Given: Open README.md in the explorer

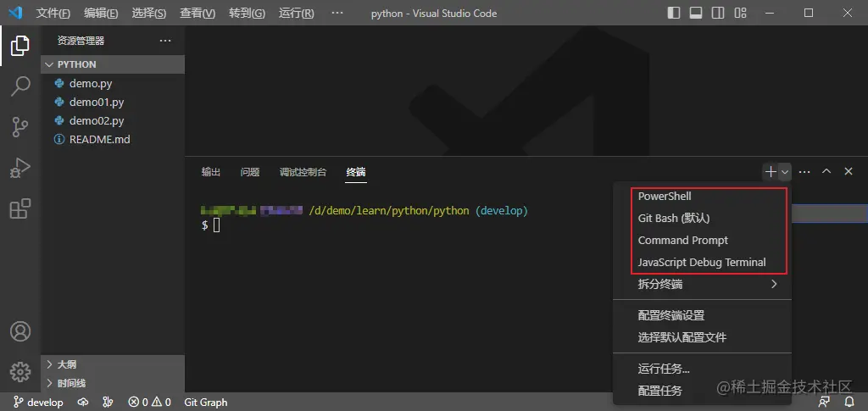Looking at the screenshot, I should tap(113, 139).
